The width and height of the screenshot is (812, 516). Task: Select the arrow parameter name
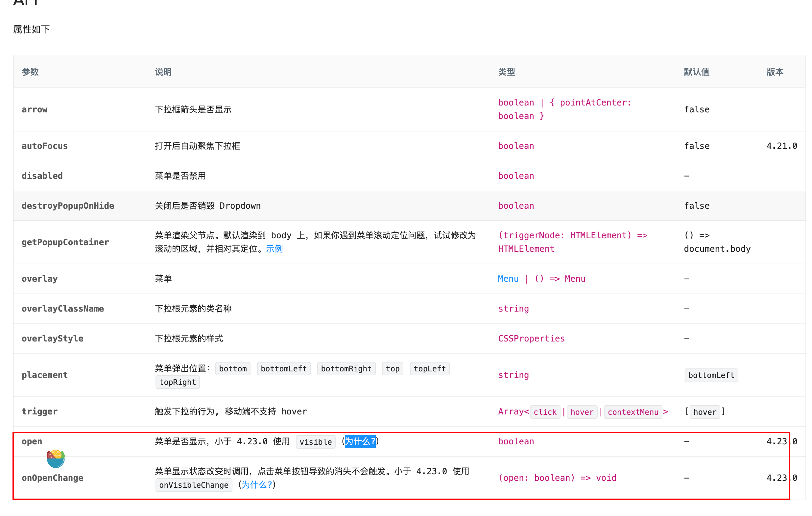point(35,109)
